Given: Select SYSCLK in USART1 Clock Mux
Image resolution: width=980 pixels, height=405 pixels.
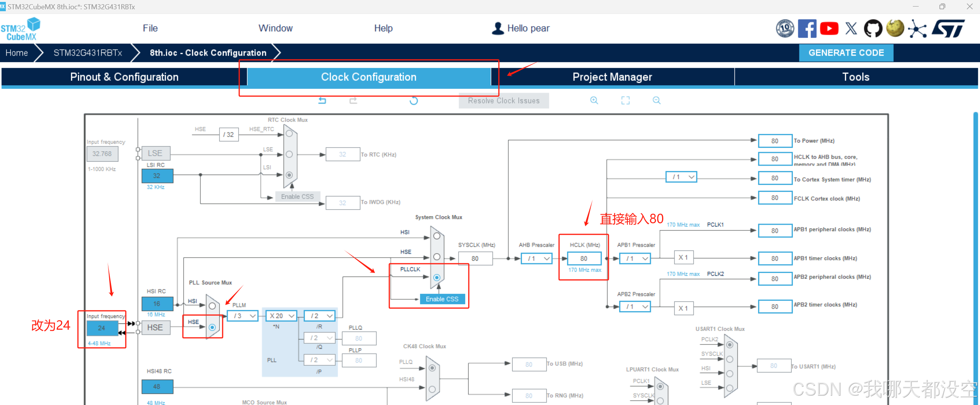Looking at the screenshot, I should tap(730, 359).
